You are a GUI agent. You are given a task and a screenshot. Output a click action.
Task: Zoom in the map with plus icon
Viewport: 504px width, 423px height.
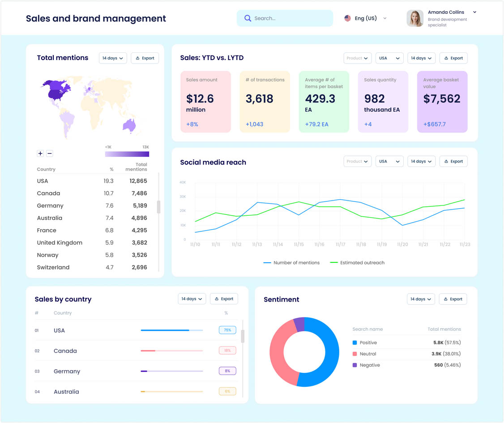[40, 154]
